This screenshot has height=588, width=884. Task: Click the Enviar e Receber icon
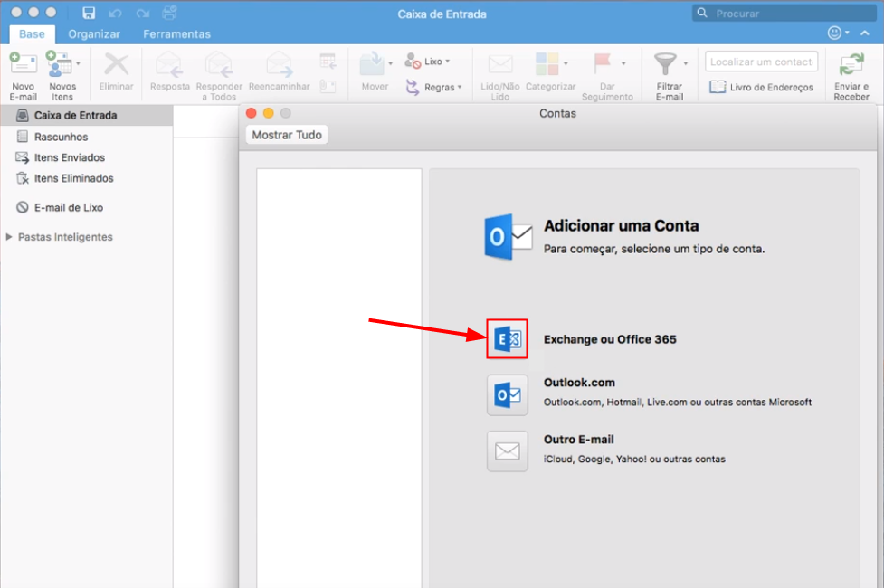click(851, 64)
